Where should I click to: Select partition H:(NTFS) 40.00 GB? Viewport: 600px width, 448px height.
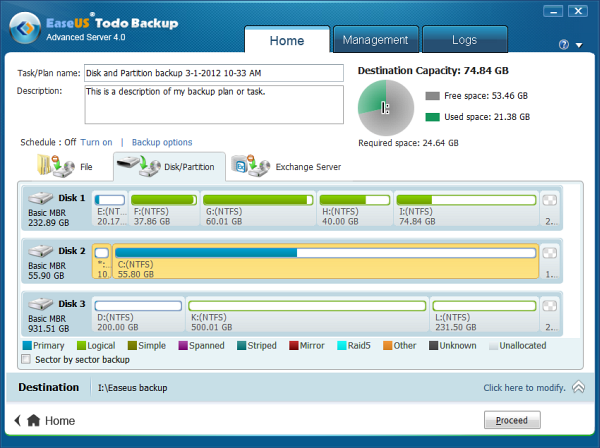(x=355, y=209)
